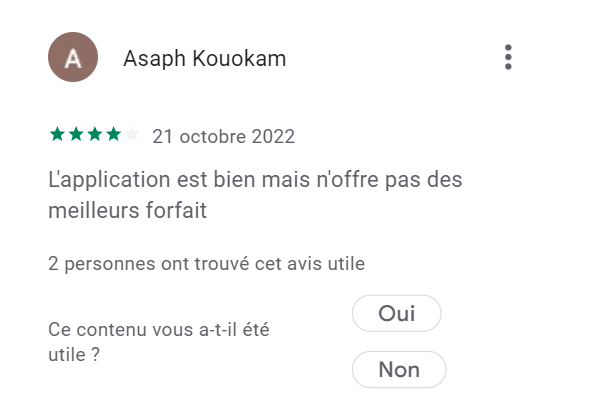The width and height of the screenshot is (591, 405).
Task: Mark review as helpful with Oui
Action: pos(397,313)
